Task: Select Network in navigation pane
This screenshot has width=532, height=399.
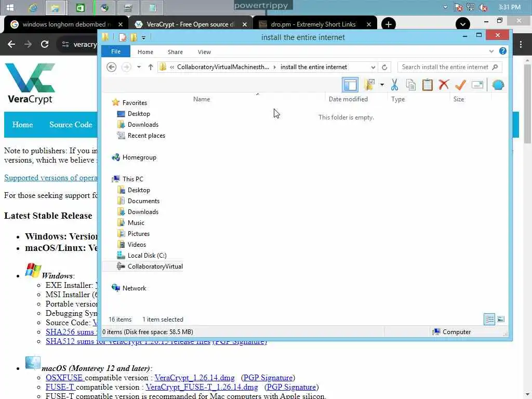Action: pyautogui.click(x=134, y=288)
